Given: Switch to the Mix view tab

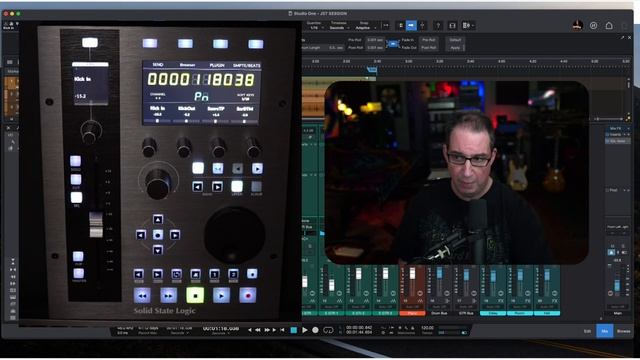Looking at the screenshot, I should pyautogui.click(x=604, y=331).
